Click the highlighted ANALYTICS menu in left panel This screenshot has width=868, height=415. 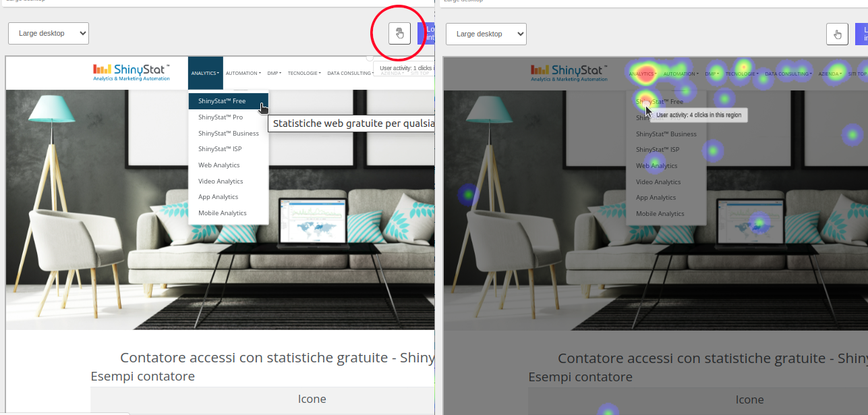[x=204, y=74]
